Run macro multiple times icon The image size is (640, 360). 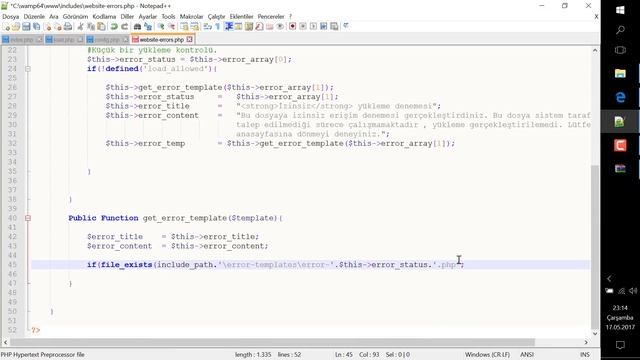click(x=324, y=27)
